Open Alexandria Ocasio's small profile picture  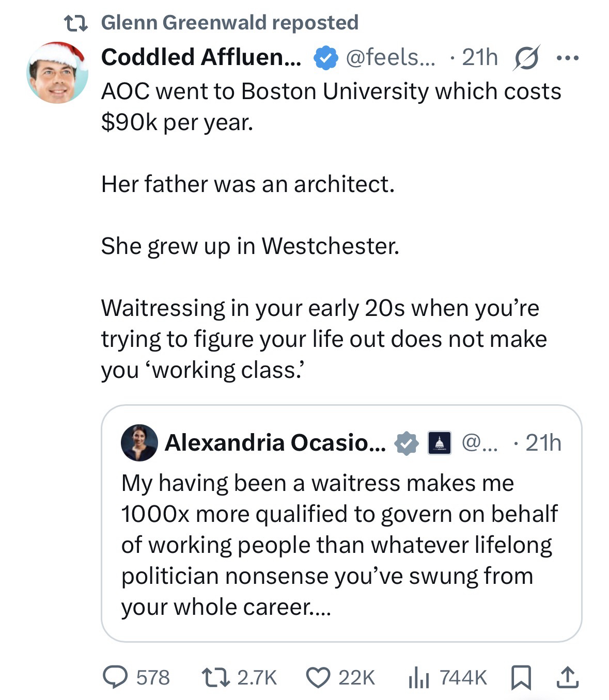click(139, 443)
